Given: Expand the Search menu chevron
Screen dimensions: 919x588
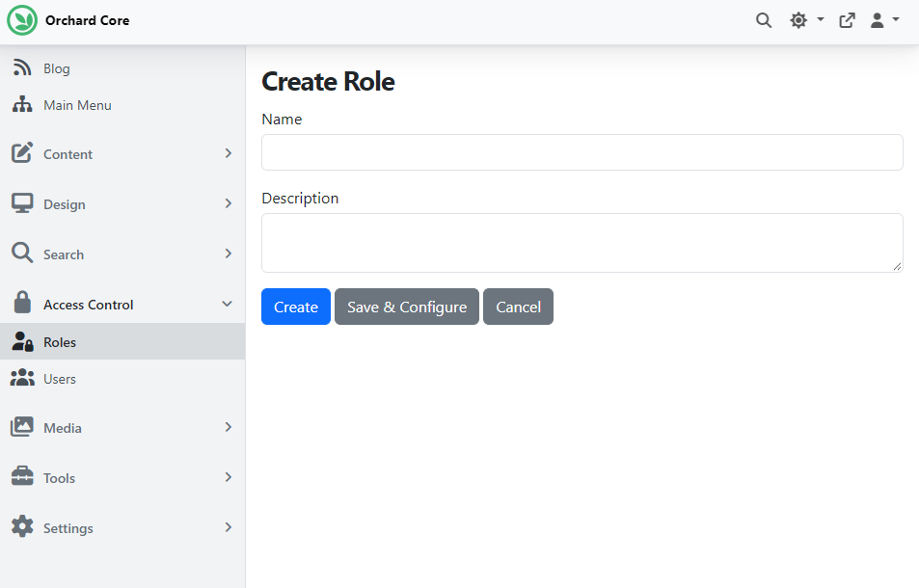Looking at the screenshot, I should click(x=228, y=254).
